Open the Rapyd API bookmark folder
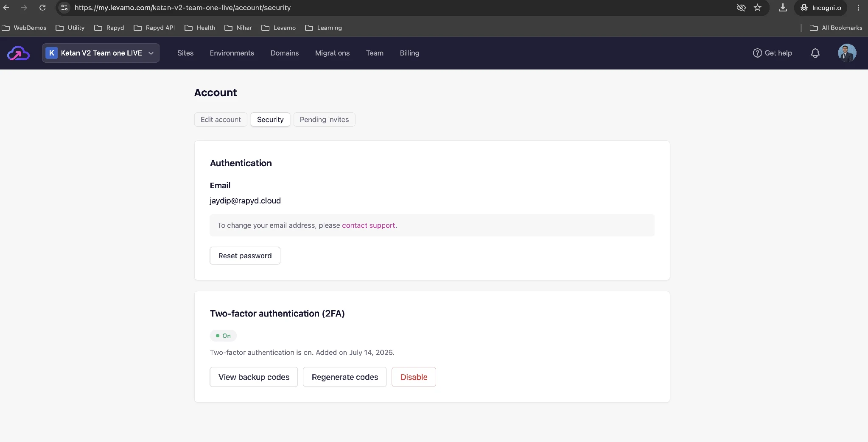This screenshot has height=442, width=868. tap(154, 28)
